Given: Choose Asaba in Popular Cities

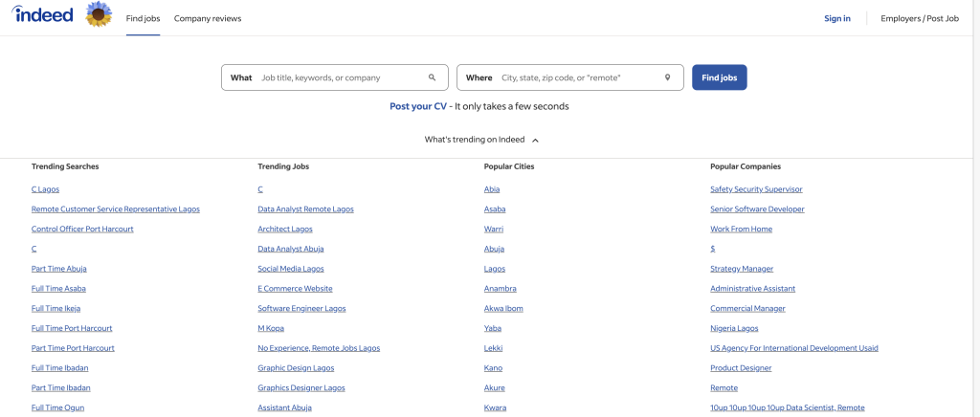Looking at the screenshot, I should pyautogui.click(x=495, y=209).
